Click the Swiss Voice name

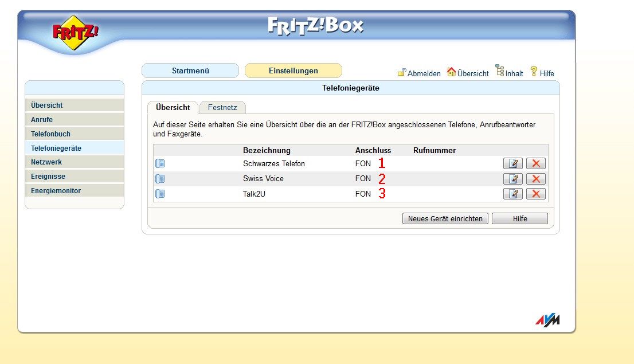[263, 179]
